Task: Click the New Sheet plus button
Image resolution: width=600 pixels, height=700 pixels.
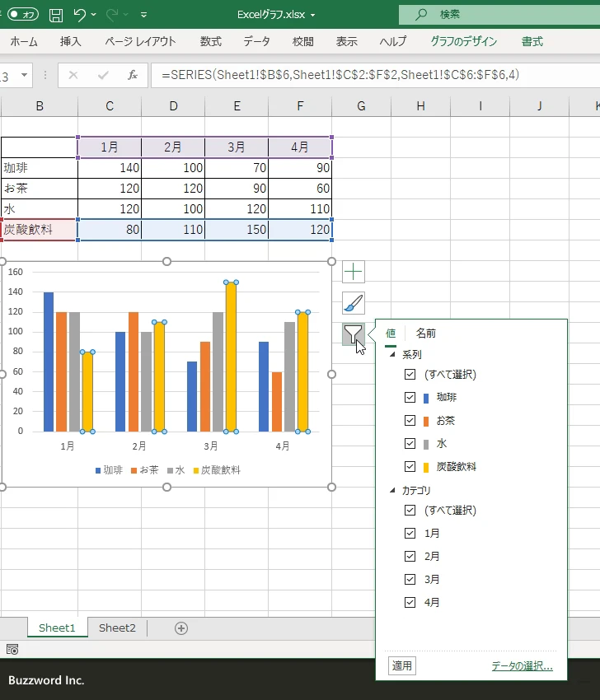Action: coord(181,628)
